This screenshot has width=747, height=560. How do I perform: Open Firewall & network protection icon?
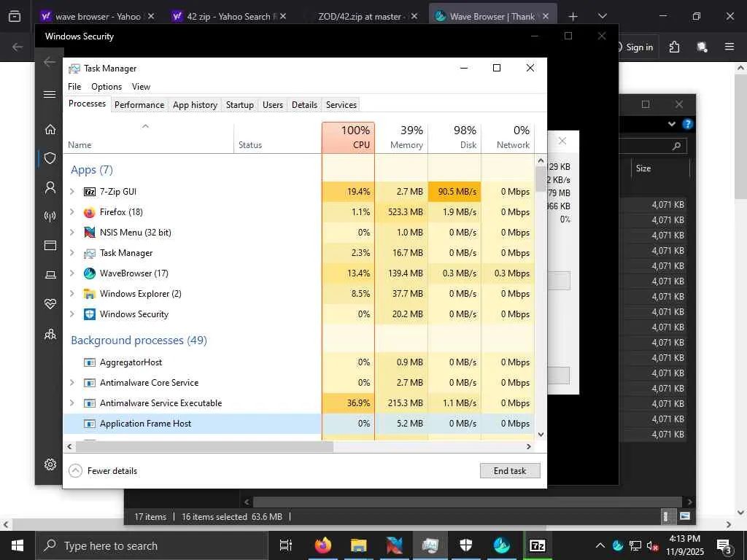click(x=50, y=216)
